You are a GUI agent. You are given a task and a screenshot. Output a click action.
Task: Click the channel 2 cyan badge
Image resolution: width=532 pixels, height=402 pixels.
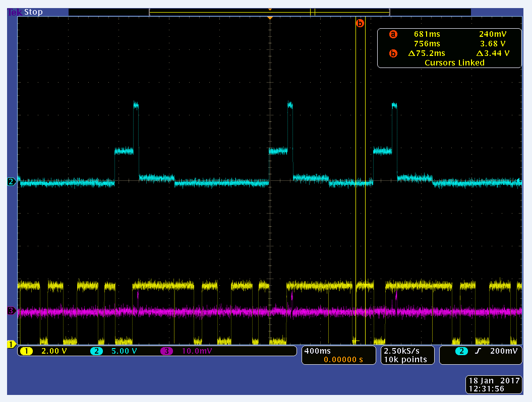[96, 351]
